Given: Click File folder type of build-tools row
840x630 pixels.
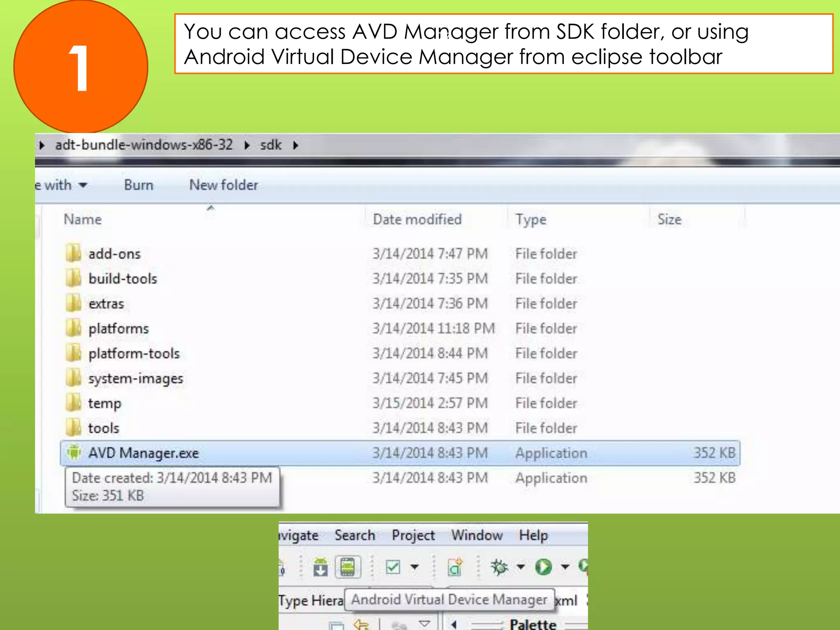Looking at the screenshot, I should [x=546, y=279].
